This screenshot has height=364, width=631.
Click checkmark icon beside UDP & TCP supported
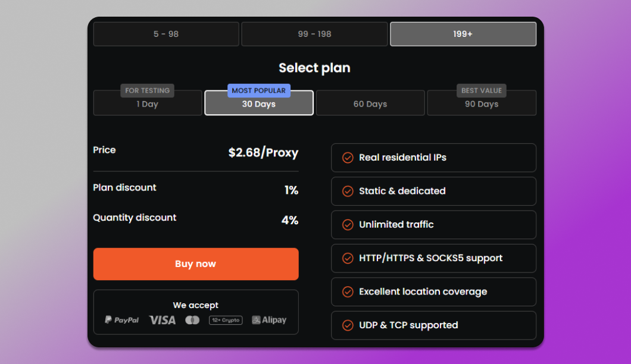[x=348, y=325]
